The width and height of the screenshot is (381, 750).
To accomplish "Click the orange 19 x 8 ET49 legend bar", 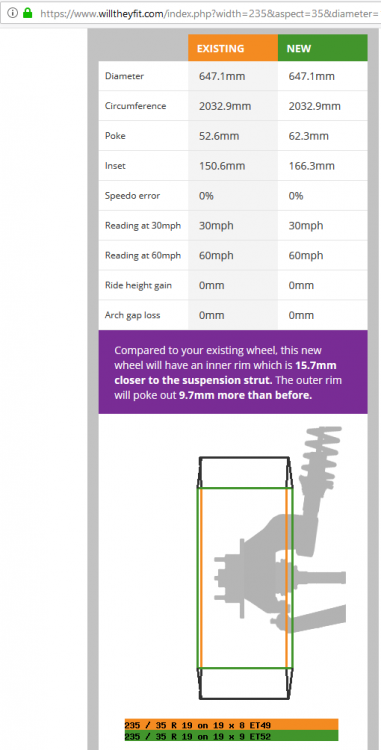I will [231, 725].
